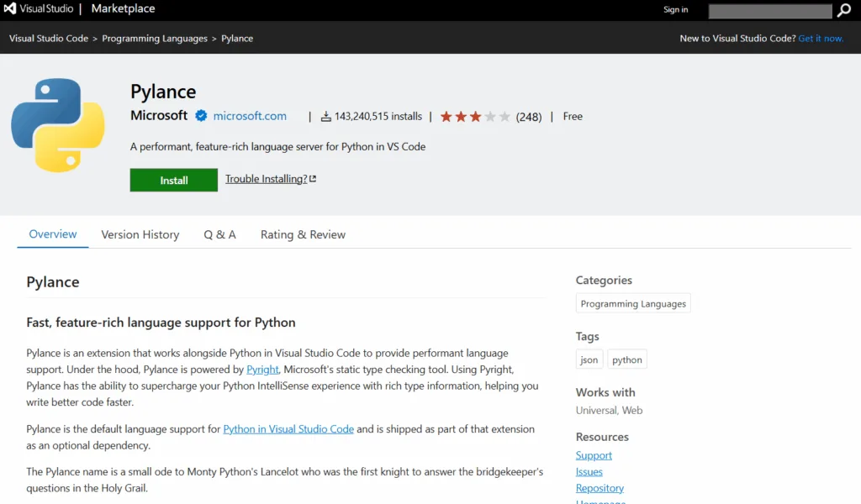Click the Pylance breadcrumb item
Image resolution: width=861 pixels, height=504 pixels.
click(237, 39)
